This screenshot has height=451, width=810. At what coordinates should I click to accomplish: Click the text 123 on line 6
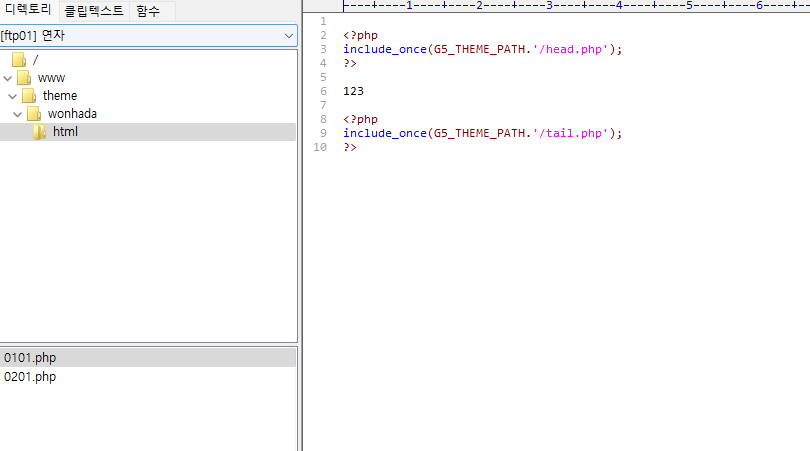pos(353,91)
